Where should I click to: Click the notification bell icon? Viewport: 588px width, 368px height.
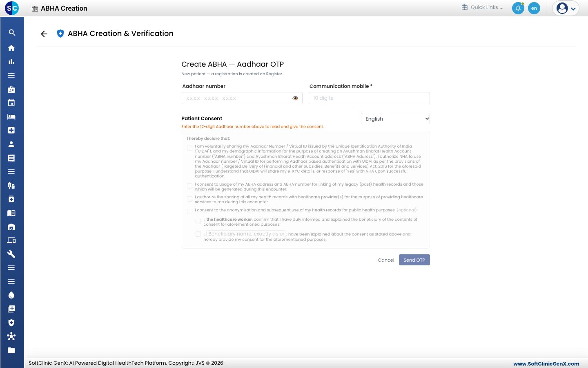tap(518, 8)
